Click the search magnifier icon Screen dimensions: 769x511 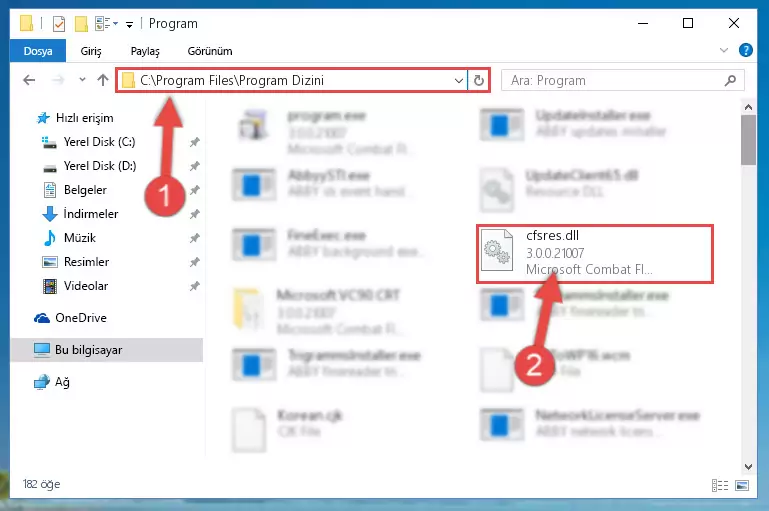pos(730,80)
